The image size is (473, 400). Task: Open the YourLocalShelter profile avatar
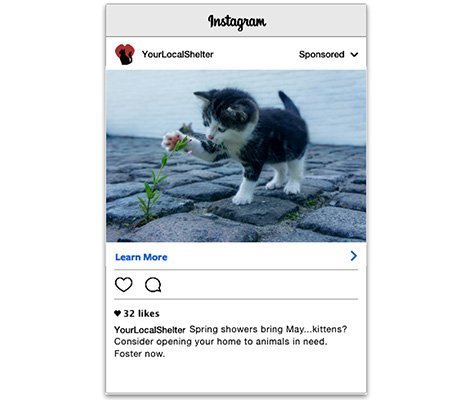[x=125, y=54]
